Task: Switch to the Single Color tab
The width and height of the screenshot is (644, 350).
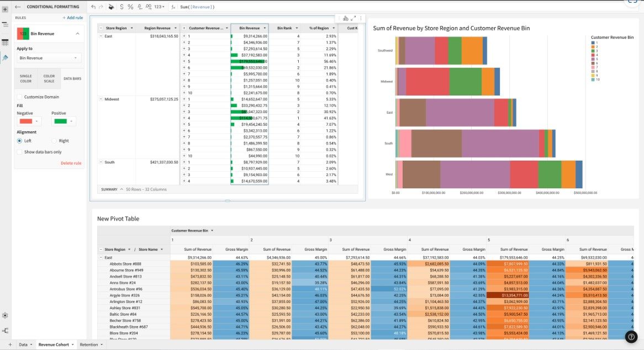Action: click(25, 79)
